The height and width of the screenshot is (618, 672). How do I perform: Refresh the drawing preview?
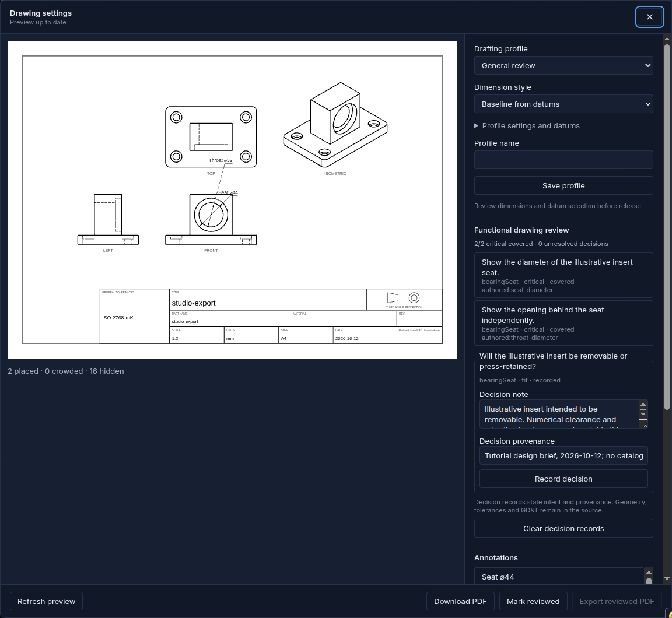click(x=46, y=601)
